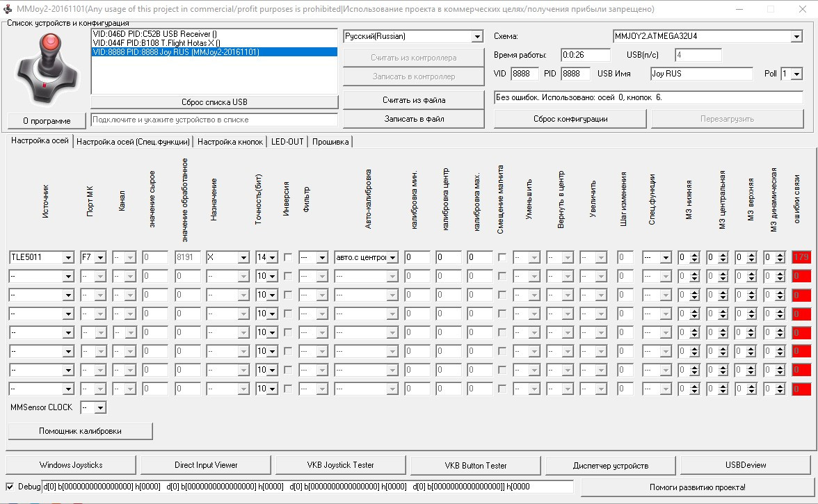Screen dimensions: 818x504
Task: Toggle the Debug checkbox
Action: coord(10,486)
